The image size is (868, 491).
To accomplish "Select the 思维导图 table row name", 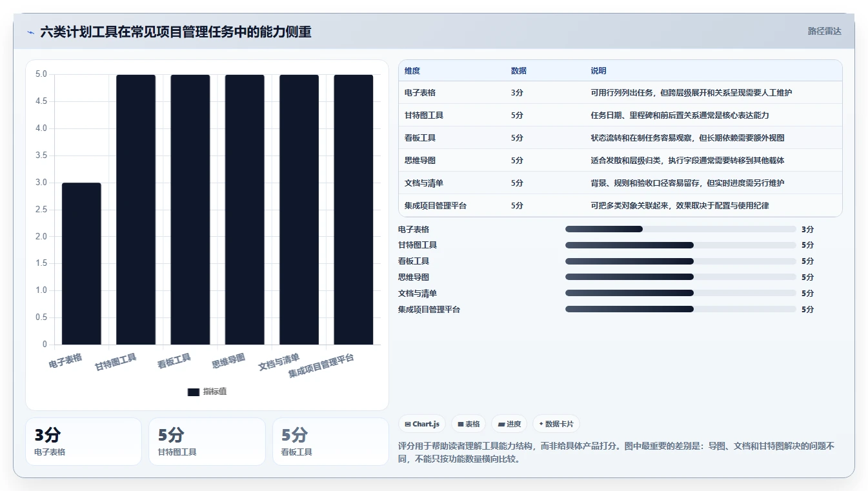I will click(x=420, y=161).
